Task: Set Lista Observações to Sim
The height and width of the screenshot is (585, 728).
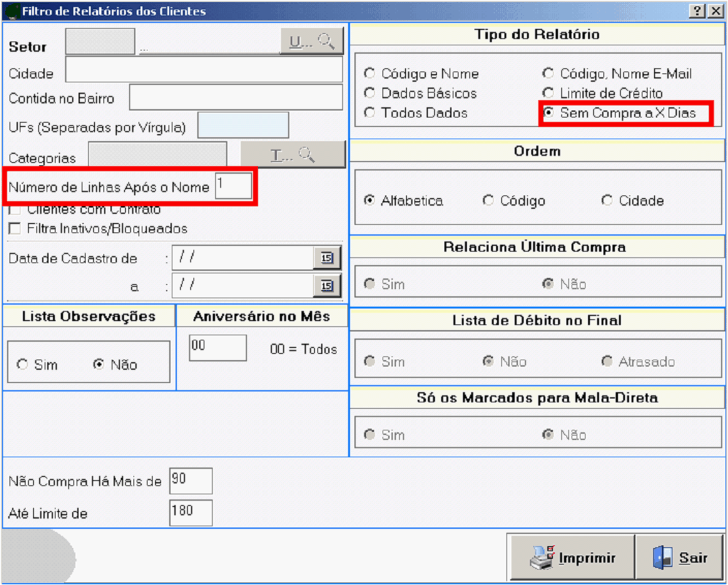Action: tap(22, 365)
